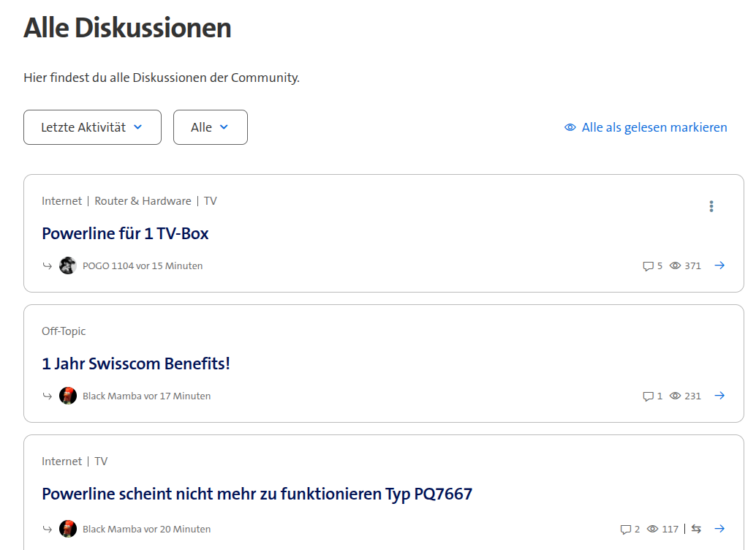
Task: Click TV tag on the PQ7667 discussion
Action: (x=101, y=462)
